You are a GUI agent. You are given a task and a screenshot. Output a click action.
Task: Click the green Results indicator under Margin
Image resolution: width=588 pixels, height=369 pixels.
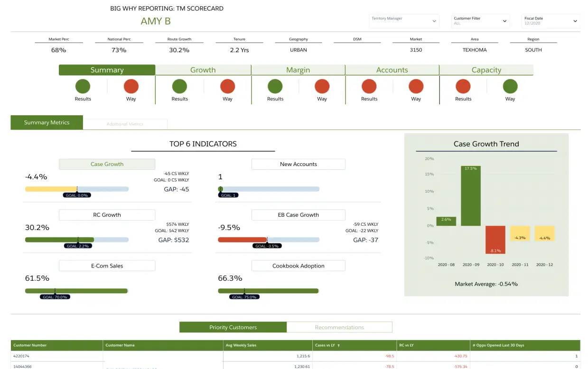[x=275, y=88]
